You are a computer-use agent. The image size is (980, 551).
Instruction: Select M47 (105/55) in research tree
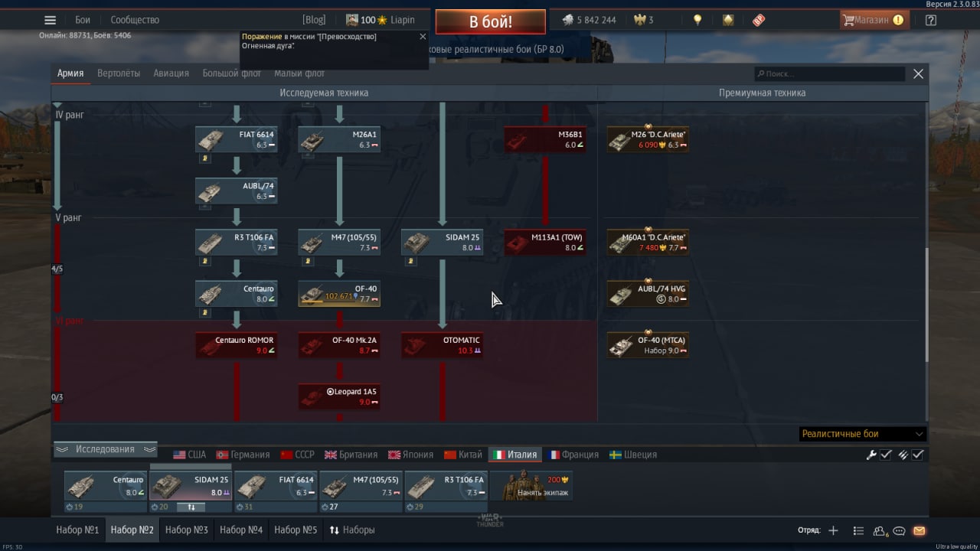pos(338,243)
